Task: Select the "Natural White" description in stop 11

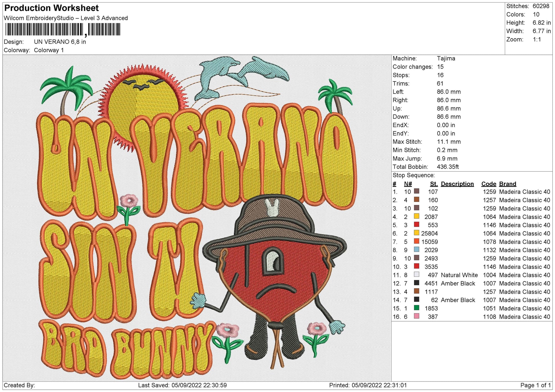Action: coord(459,275)
